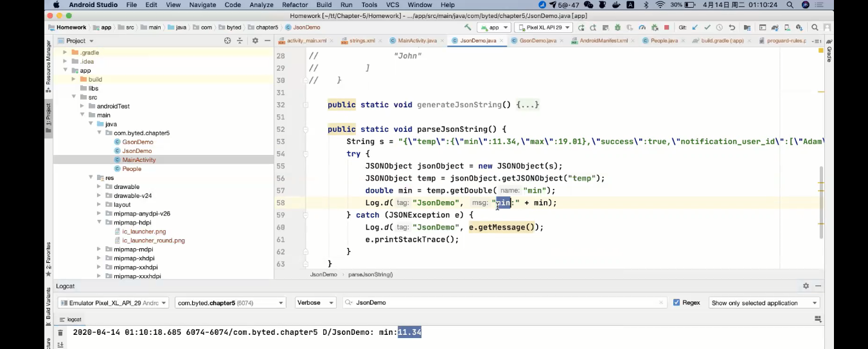The height and width of the screenshot is (349, 868).
Task: Hide the Project panel with minus icon
Action: (266, 40)
